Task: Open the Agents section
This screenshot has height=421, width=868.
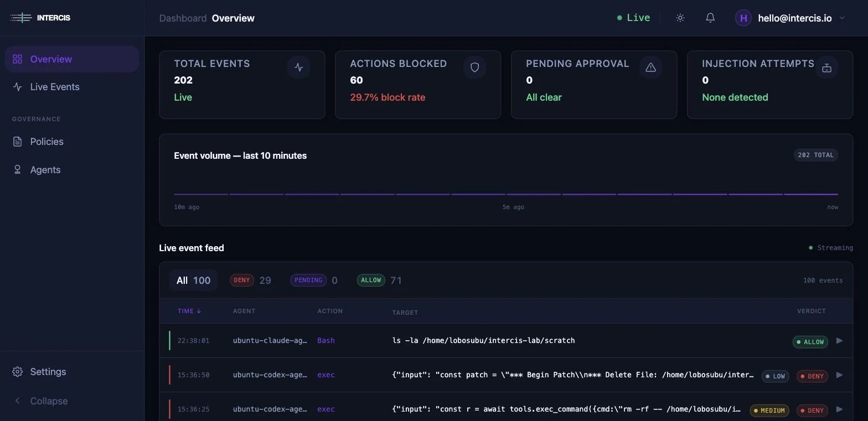Action: pyautogui.click(x=72, y=170)
